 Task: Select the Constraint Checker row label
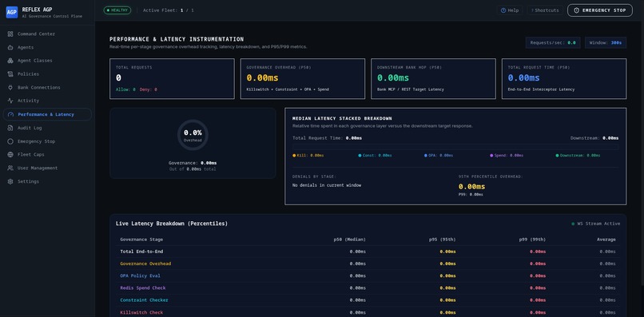point(144,300)
